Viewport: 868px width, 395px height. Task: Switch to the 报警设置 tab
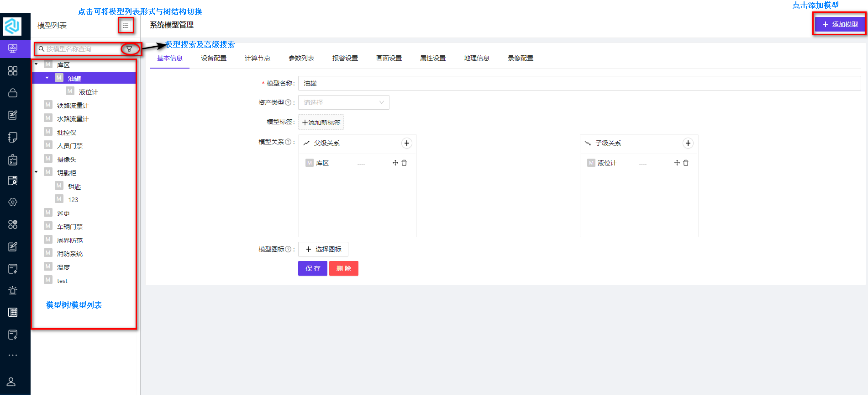tap(345, 58)
